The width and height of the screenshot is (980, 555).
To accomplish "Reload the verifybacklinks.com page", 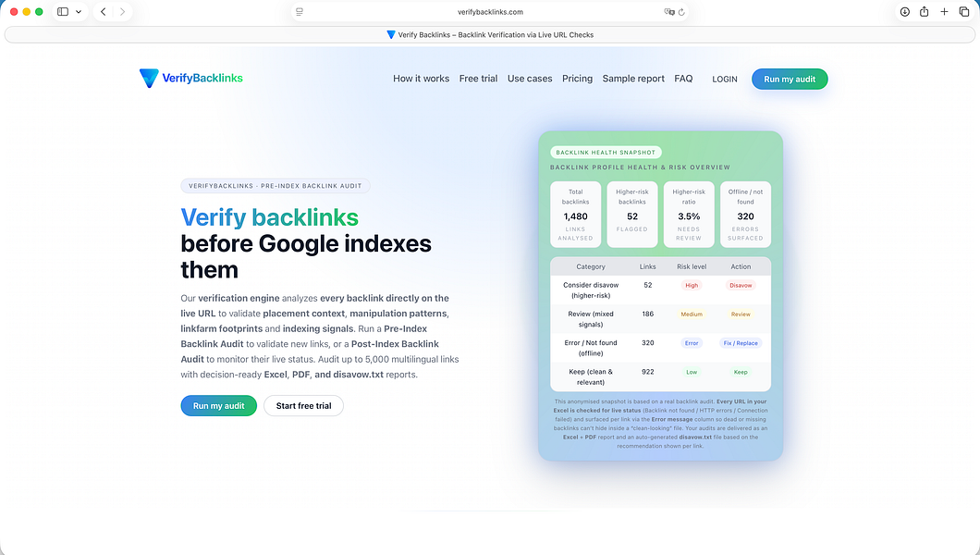I will click(681, 12).
